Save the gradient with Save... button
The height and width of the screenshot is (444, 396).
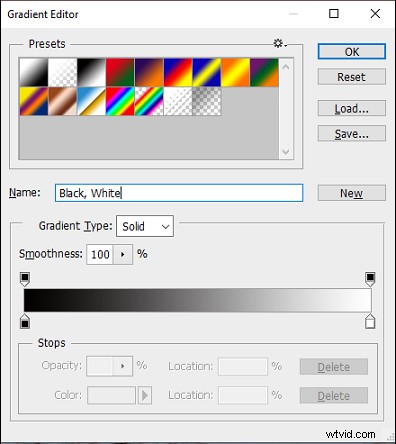click(x=352, y=134)
